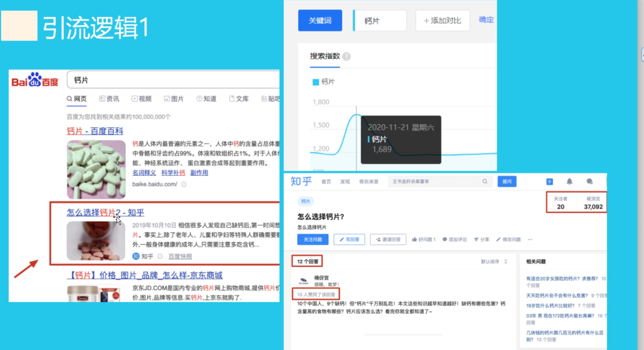The height and width of the screenshot is (350, 644).
Task: Click the 写回答 button
Action: click(349, 239)
